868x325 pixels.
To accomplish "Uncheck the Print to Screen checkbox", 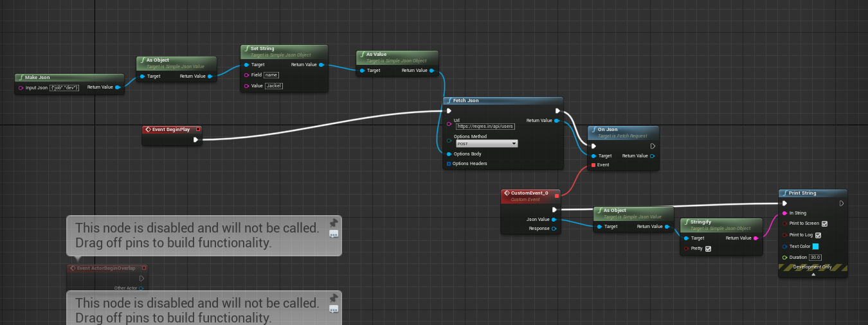I will click(x=825, y=224).
